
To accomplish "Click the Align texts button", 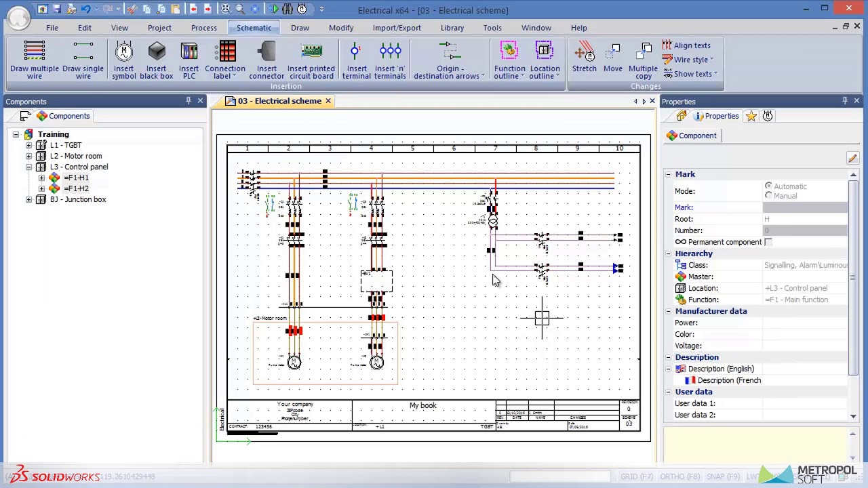I will click(x=686, y=45).
